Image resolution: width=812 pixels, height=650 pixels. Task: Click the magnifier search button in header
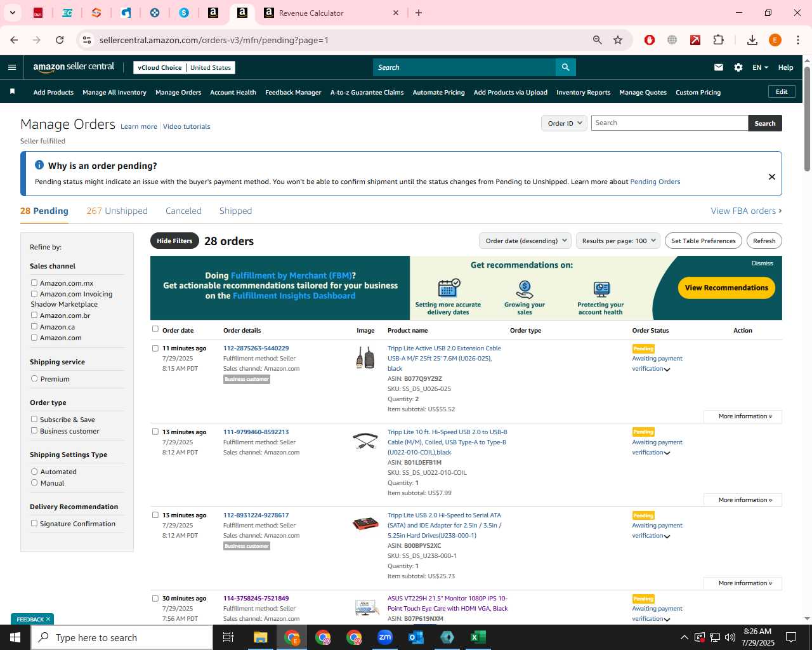[x=565, y=67]
